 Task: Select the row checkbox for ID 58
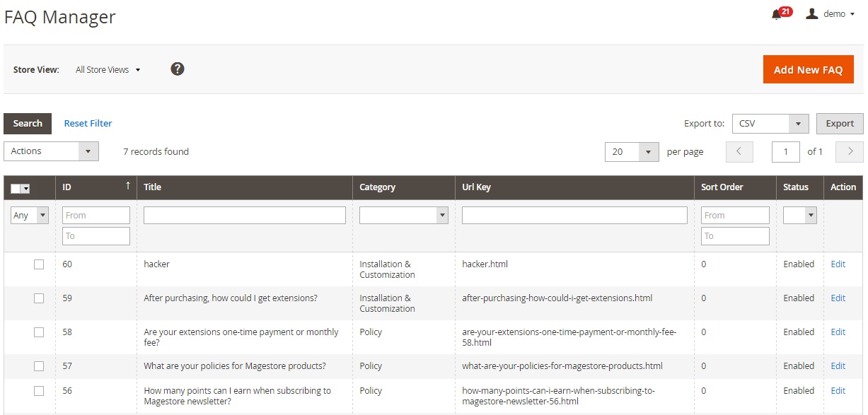[x=39, y=332]
